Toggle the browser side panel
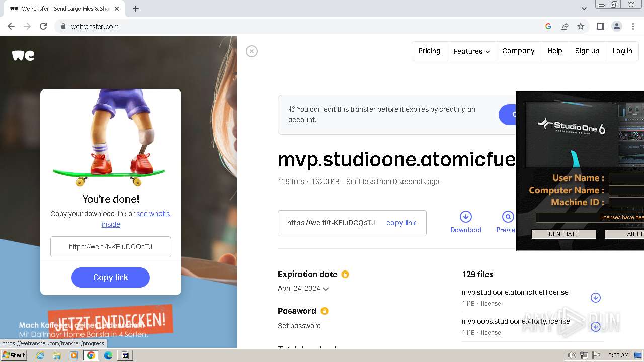Screen dimensions: 644x362 pyautogui.click(x=601, y=26)
